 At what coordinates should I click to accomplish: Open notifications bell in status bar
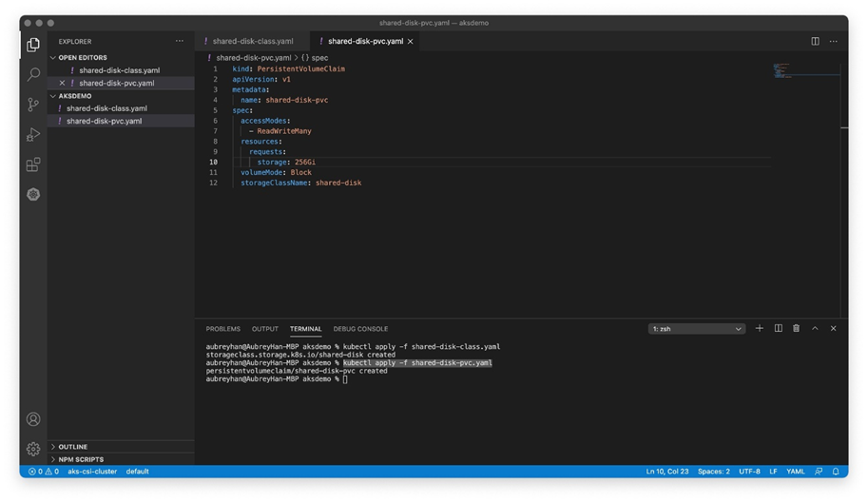point(836,472)
